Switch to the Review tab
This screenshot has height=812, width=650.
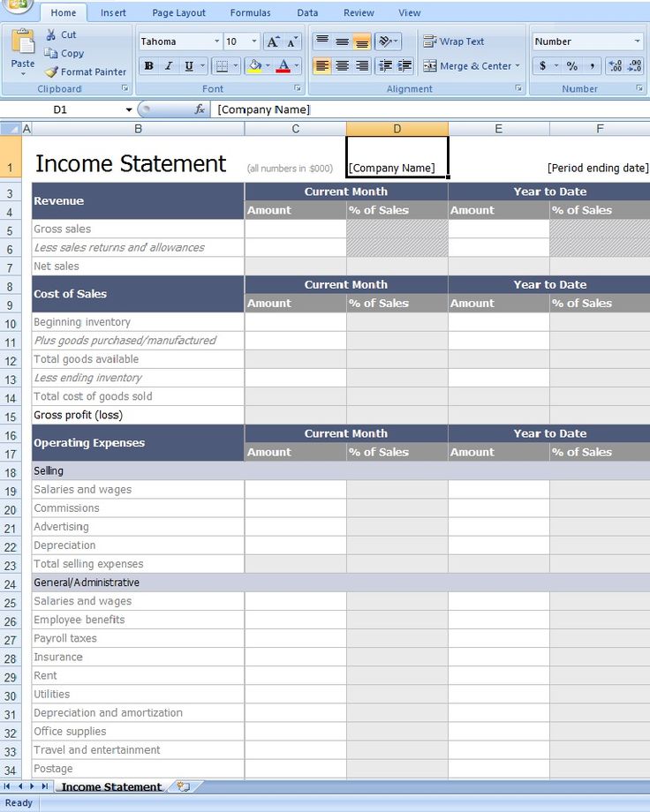tap(359, 12)
